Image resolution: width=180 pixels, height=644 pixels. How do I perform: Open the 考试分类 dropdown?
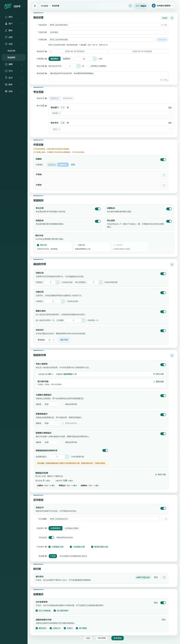click(108, 32)
